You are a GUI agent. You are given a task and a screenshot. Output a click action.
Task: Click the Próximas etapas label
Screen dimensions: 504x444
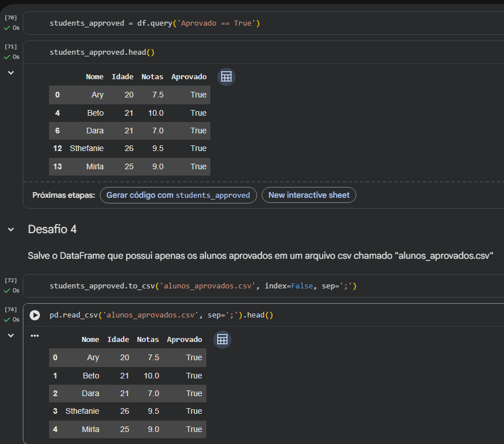click(64, 195)
